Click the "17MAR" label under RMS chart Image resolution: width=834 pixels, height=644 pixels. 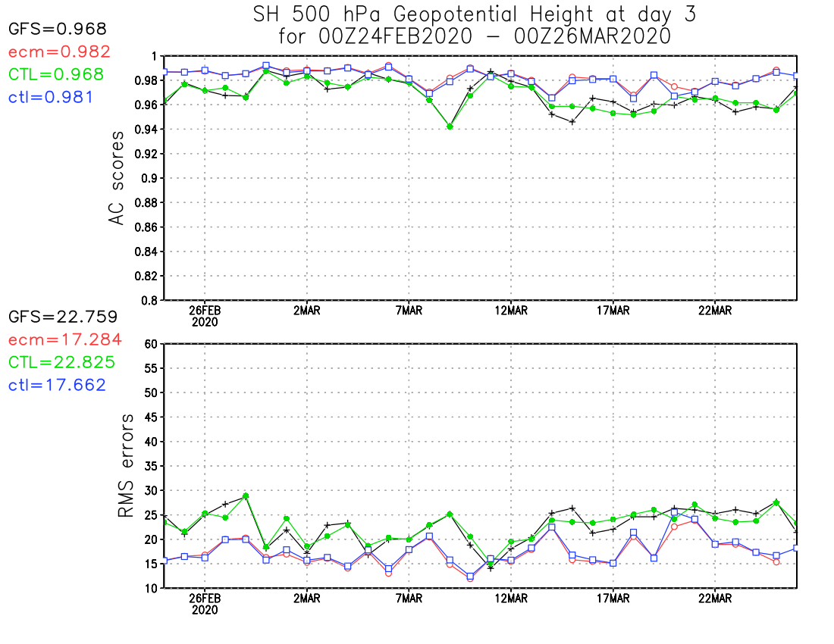coord(613,599)
